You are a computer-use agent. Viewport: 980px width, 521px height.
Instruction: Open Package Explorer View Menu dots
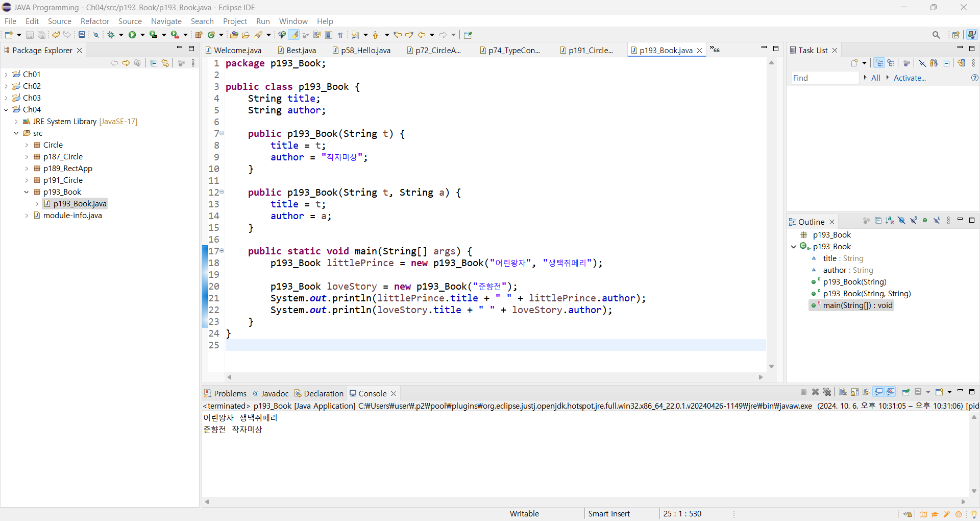click(x=193, y=63)
